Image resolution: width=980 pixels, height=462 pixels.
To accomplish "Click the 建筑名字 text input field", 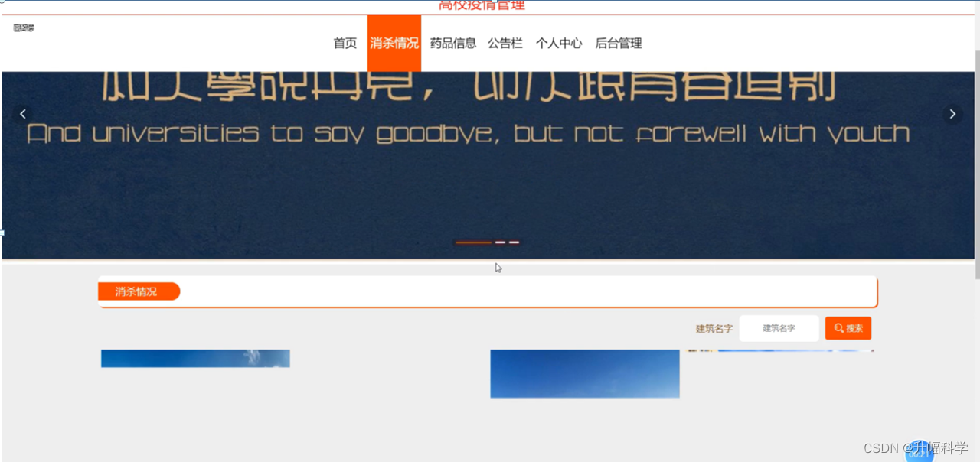I will click(779, 328).
